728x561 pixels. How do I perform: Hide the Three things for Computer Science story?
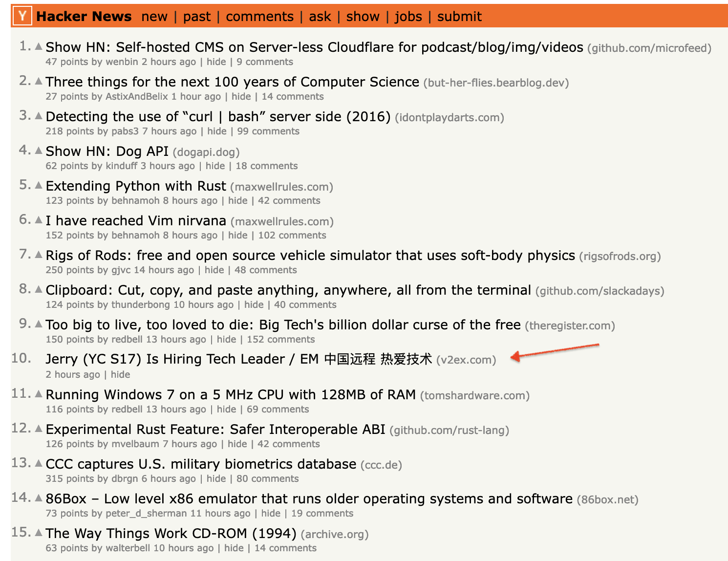point(241,96)
